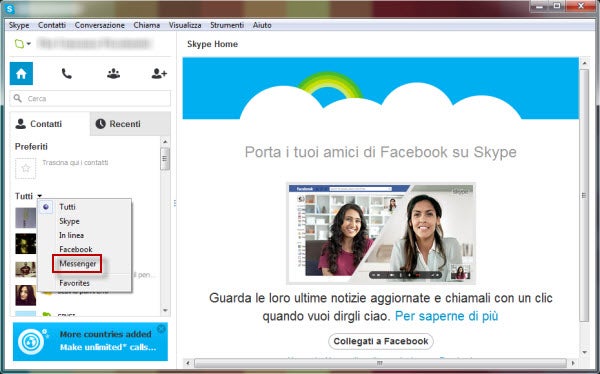Click Skype Home vertical scrollbar thumb
Viewport: 600px width, 374px height.
pos(584,196)
